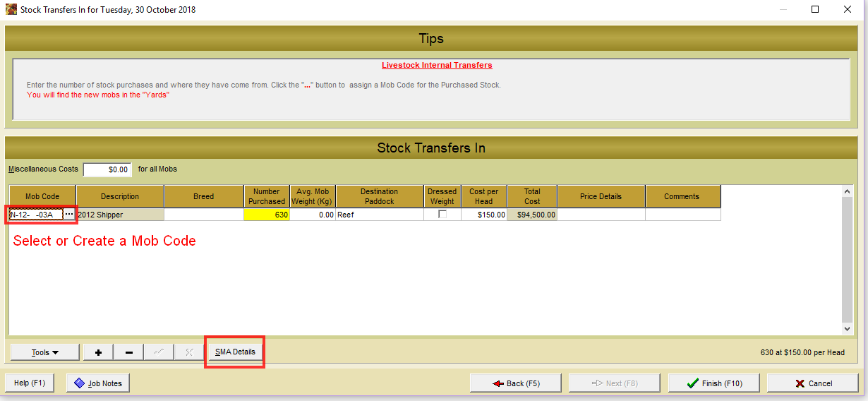This screenshot has width=868, height=401.
Task: Click the minus button to remove the row
Action: click(128, 352)
